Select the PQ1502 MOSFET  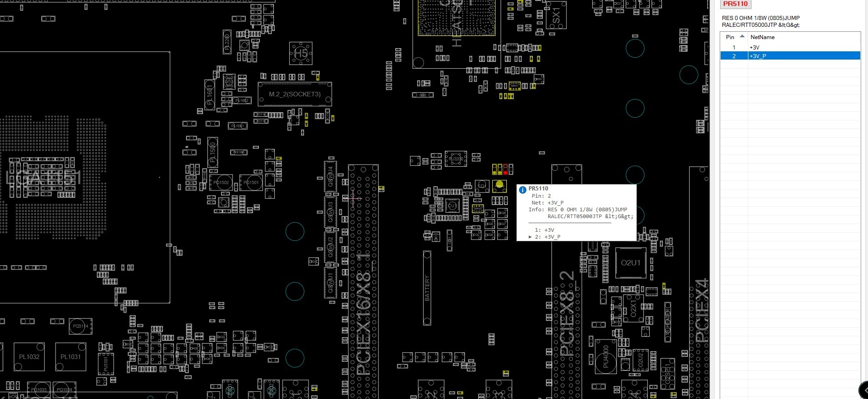(221, 182)
